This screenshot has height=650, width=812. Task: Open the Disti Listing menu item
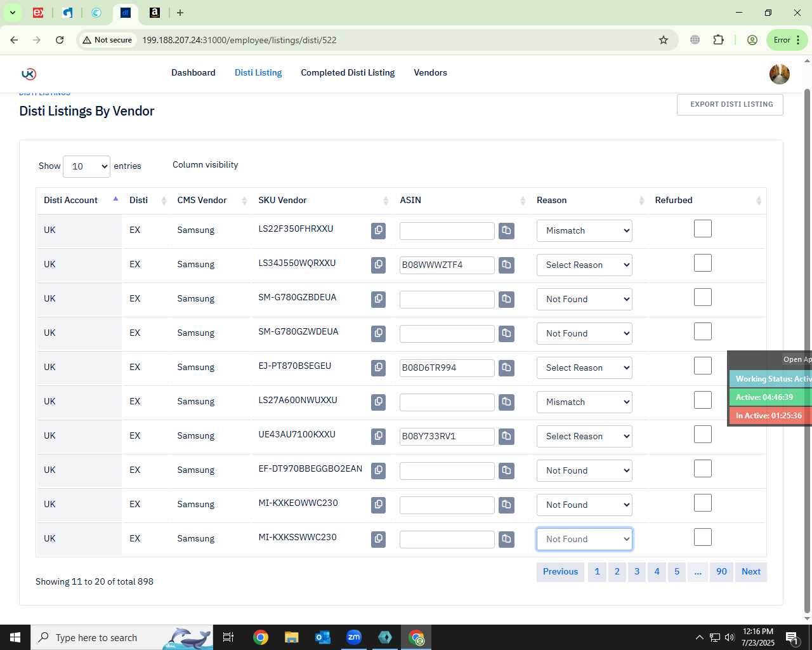(258, 72)
